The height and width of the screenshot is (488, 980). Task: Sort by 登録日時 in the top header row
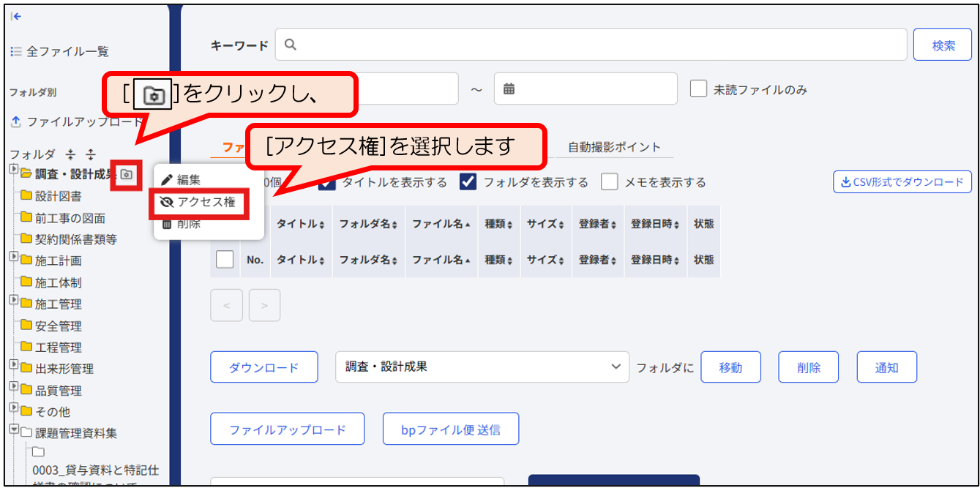coord(656,224)
